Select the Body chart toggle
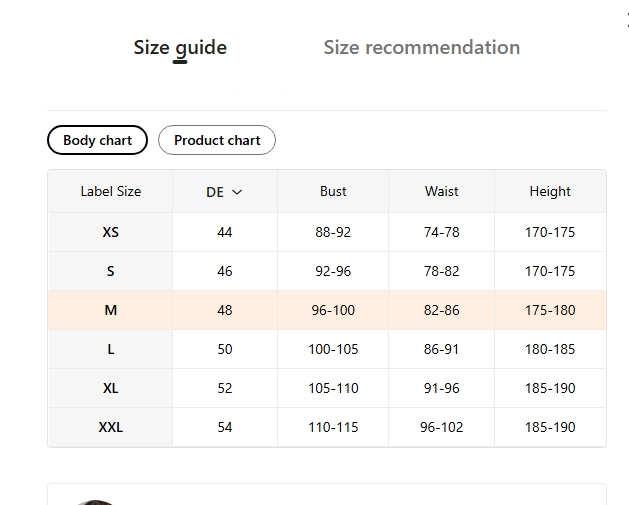 97,140
